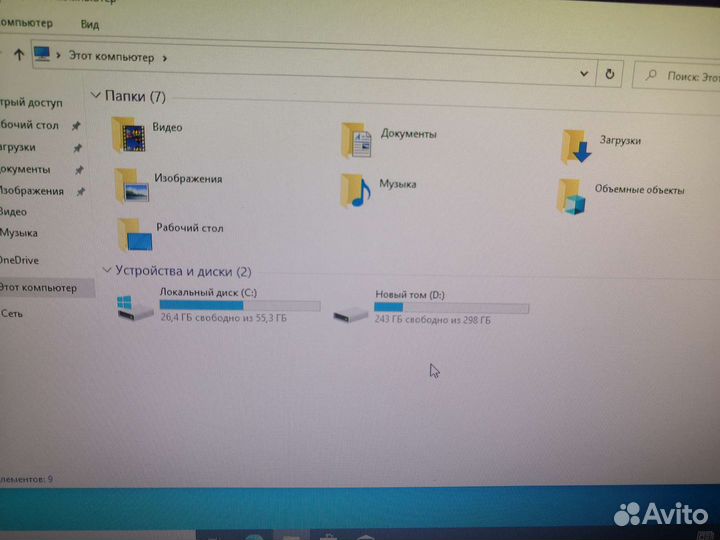Click the C: drive capacity bar
The image size is (720, 540).
point(239,306)
